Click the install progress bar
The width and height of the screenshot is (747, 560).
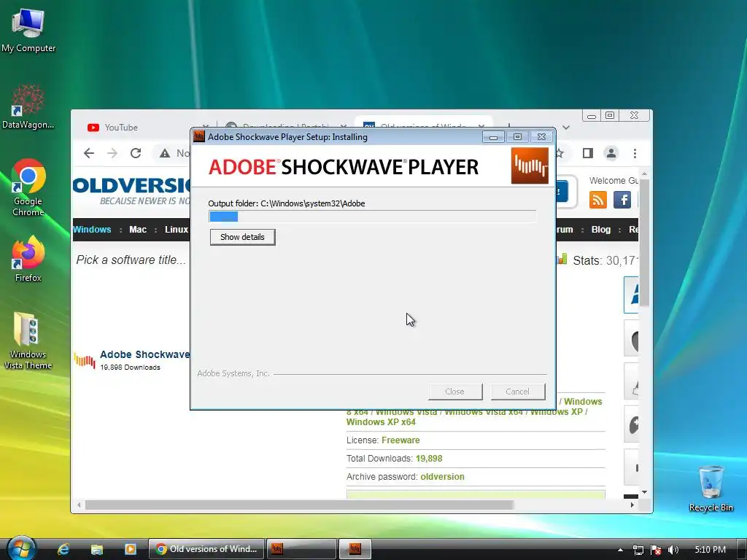(x=373, y=217)
